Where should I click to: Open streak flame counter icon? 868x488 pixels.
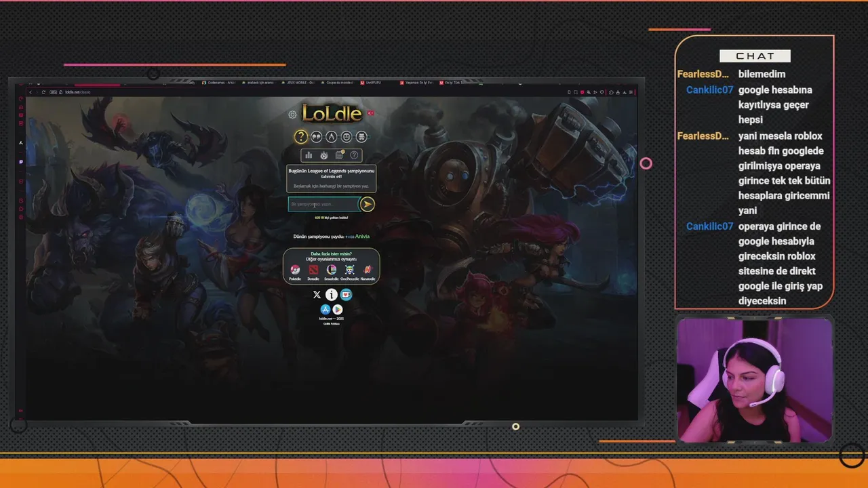tap(323, 155)
